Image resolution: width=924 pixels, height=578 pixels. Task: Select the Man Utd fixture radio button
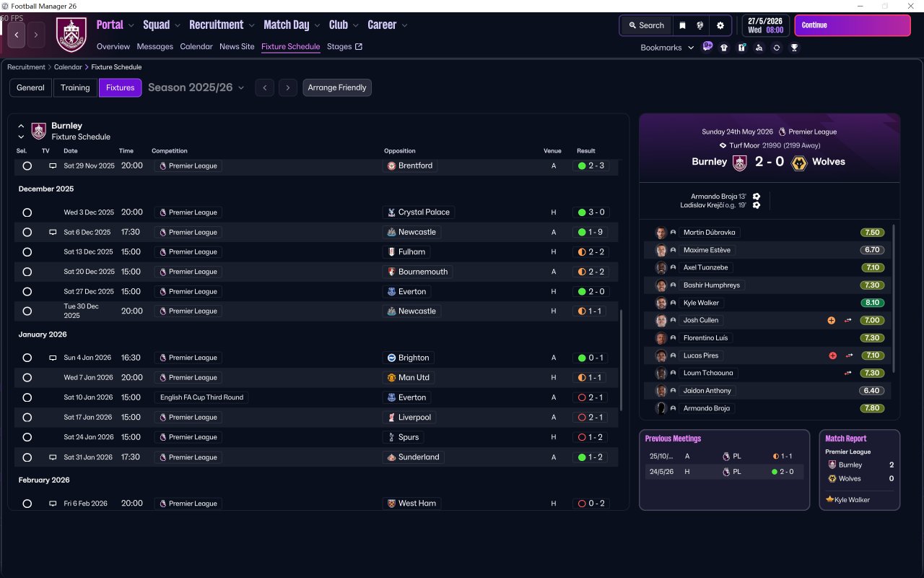click(27, 378)
